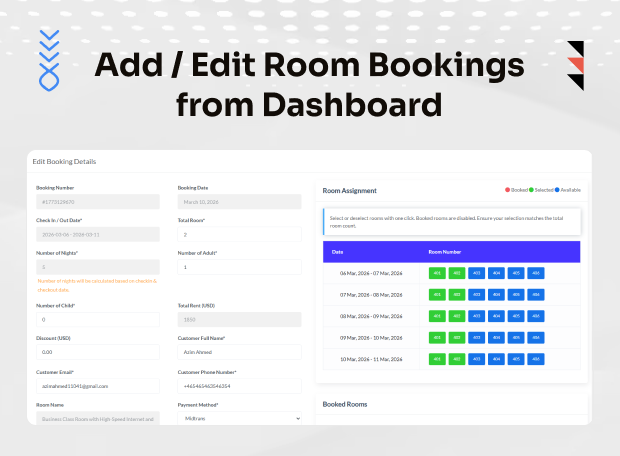
Task: Click the black and red logo mark
Action: pos(574,66)
